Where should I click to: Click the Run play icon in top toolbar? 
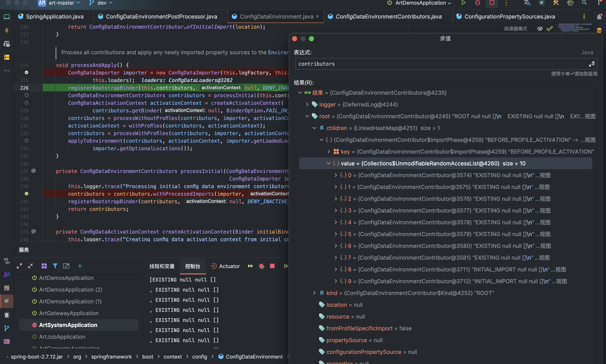point(463,3)
